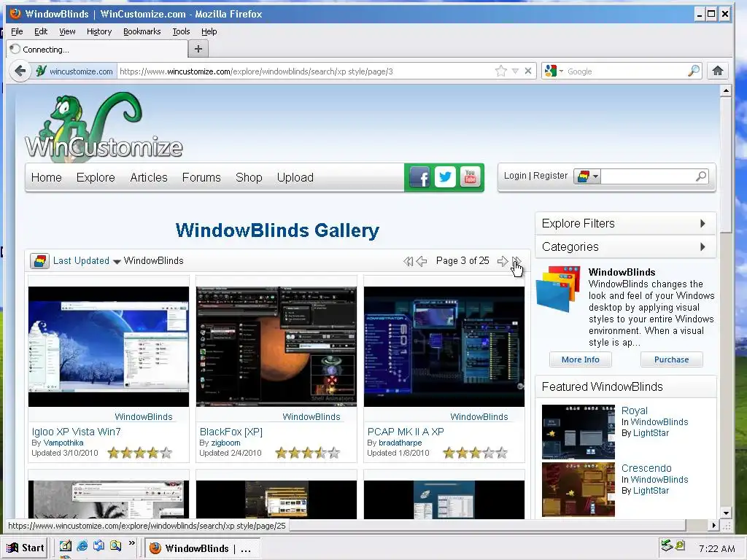Open the Igloo XP Vista Win7 skin link
Viewport: 747px width, 560px height.
point(76,432)
